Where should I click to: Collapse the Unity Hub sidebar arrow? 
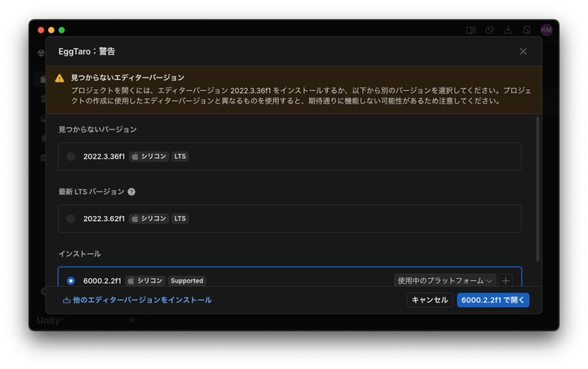click(133, 320)
